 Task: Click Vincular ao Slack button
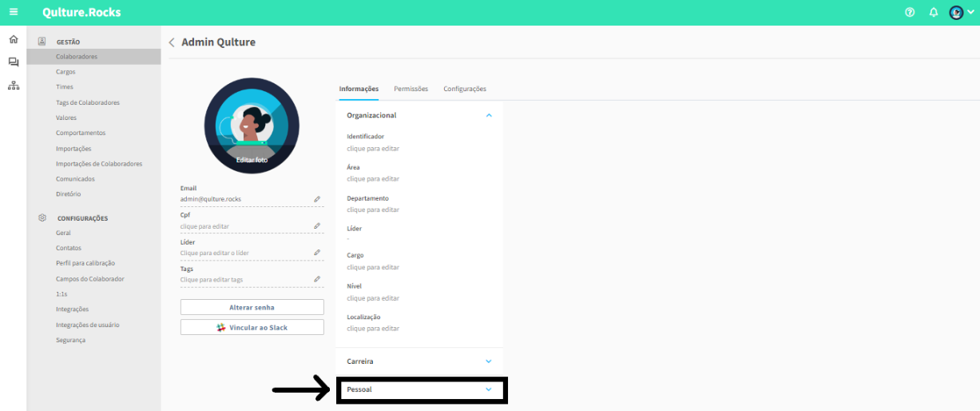tap(252, 328)
